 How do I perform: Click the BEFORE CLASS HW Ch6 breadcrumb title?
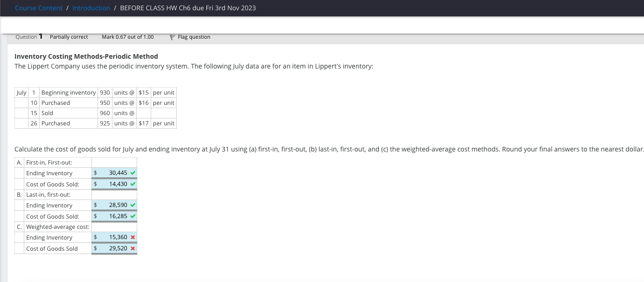pos(188,8)
